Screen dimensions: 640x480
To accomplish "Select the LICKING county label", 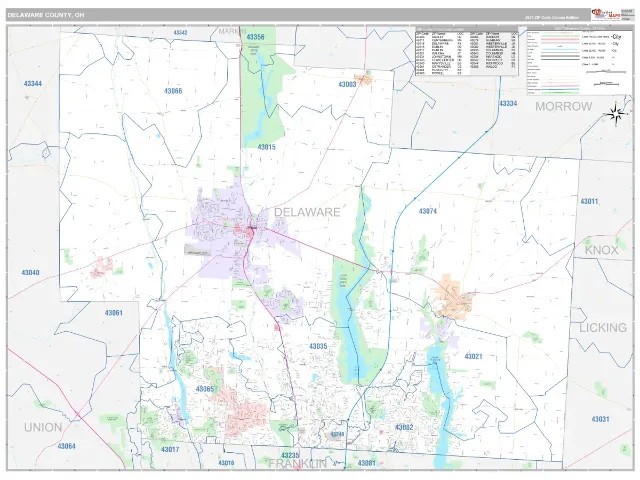I will tap(603, 328).
